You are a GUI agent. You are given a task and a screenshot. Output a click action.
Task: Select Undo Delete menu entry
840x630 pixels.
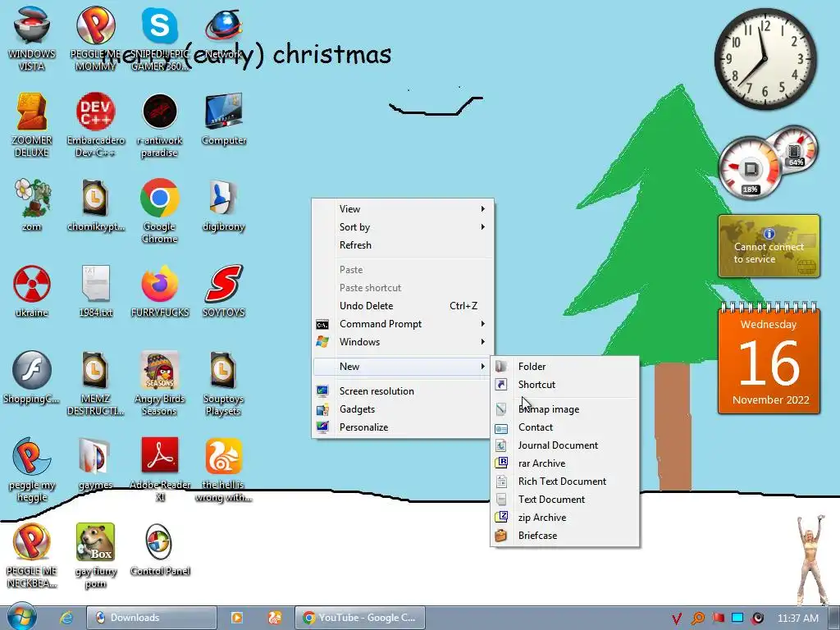coord(403,306)
